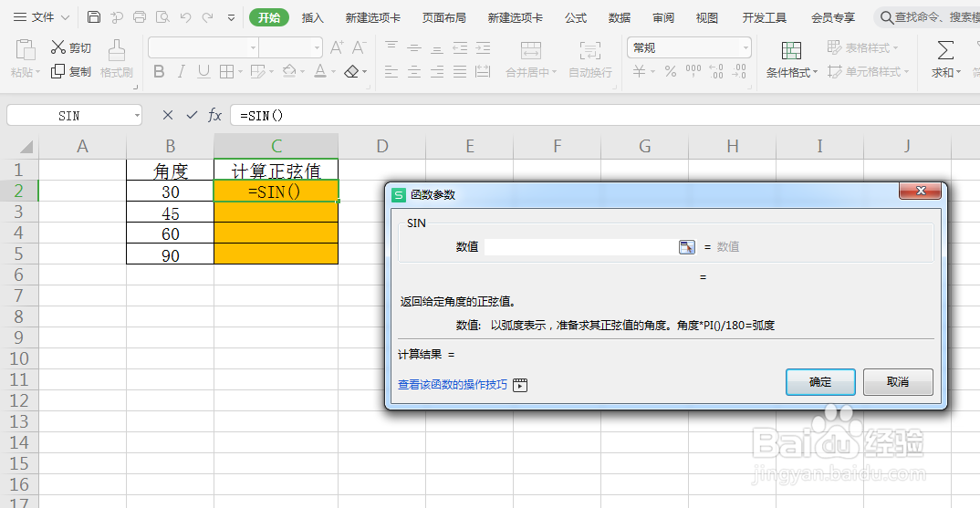
Task: Open the 文件 file menu
Action: coord(41,17)
